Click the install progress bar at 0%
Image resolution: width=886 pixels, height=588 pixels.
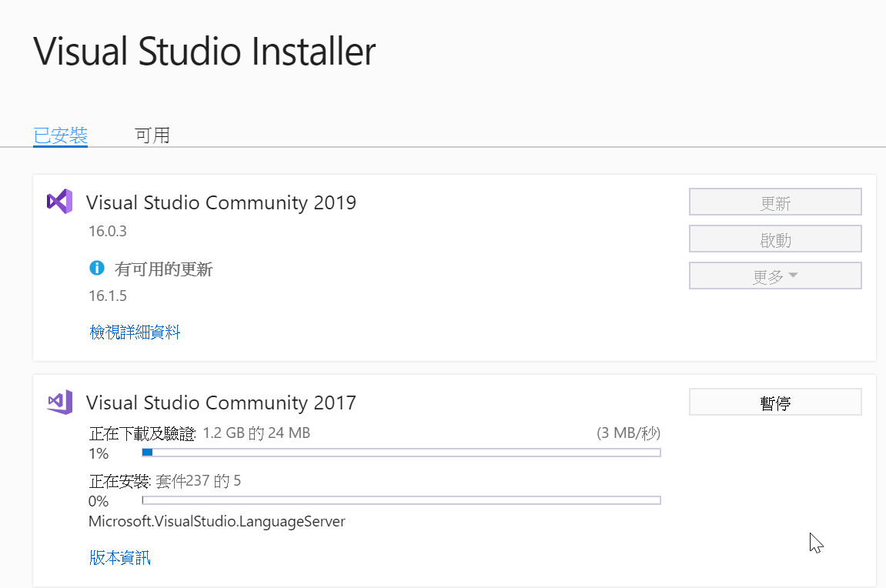[x=401, y=500]
